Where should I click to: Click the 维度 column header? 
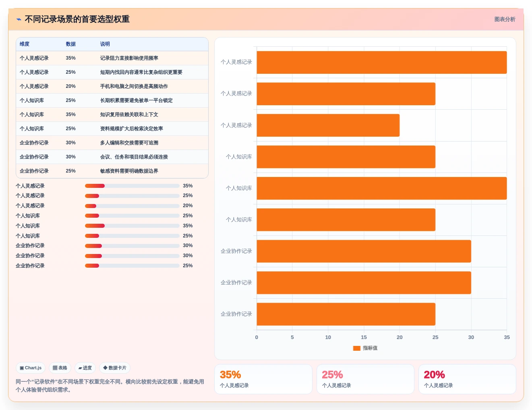tap(25, 44)
